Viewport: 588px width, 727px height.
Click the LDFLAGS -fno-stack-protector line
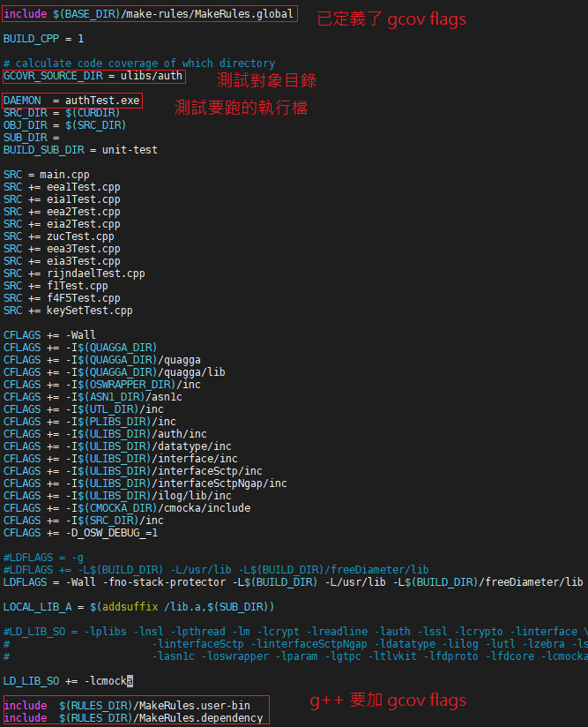pos(294,582)
